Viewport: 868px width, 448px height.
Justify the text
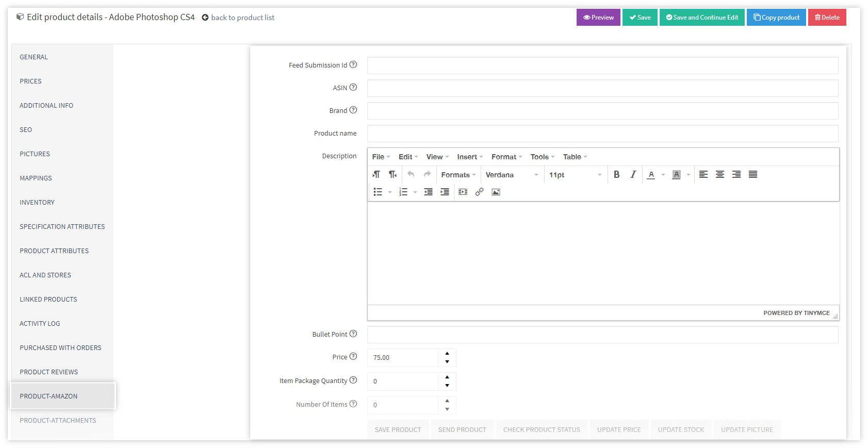tap(753, 174)
